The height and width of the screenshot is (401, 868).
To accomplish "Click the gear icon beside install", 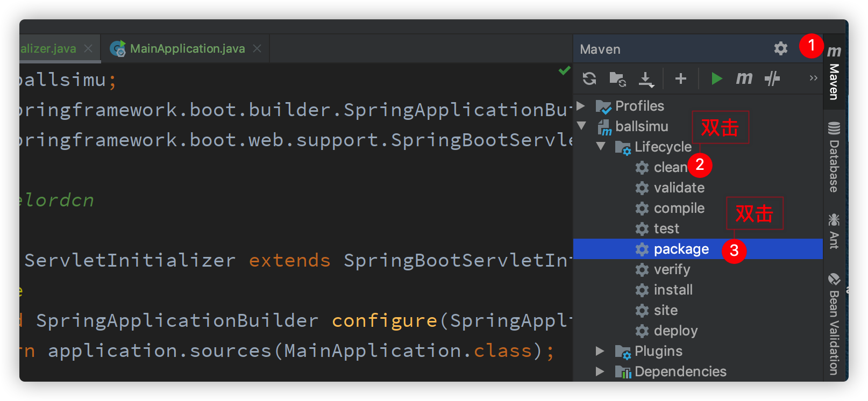I will 642,290.
